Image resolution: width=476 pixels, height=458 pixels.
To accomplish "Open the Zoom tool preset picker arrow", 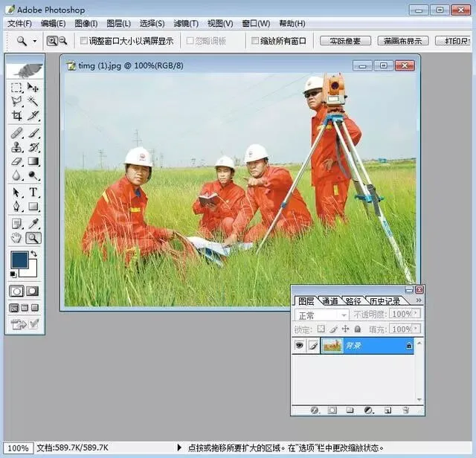I will coord(35,41).
